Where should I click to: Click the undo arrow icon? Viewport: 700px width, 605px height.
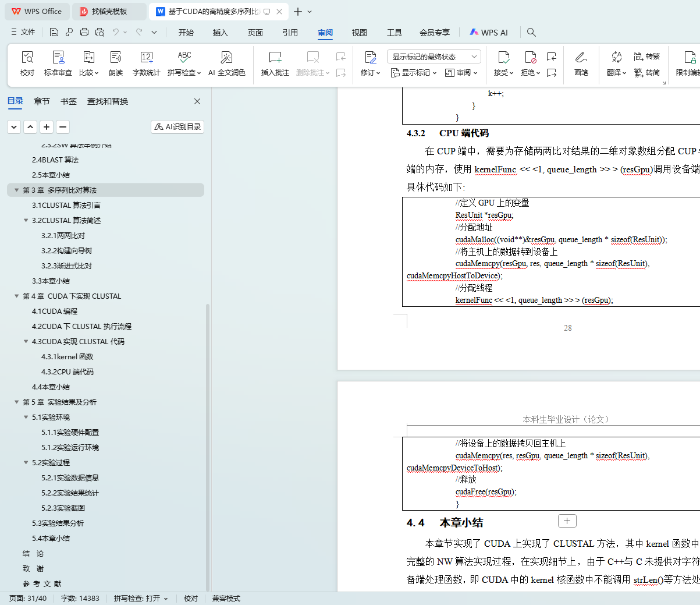(x=116, y=32)
